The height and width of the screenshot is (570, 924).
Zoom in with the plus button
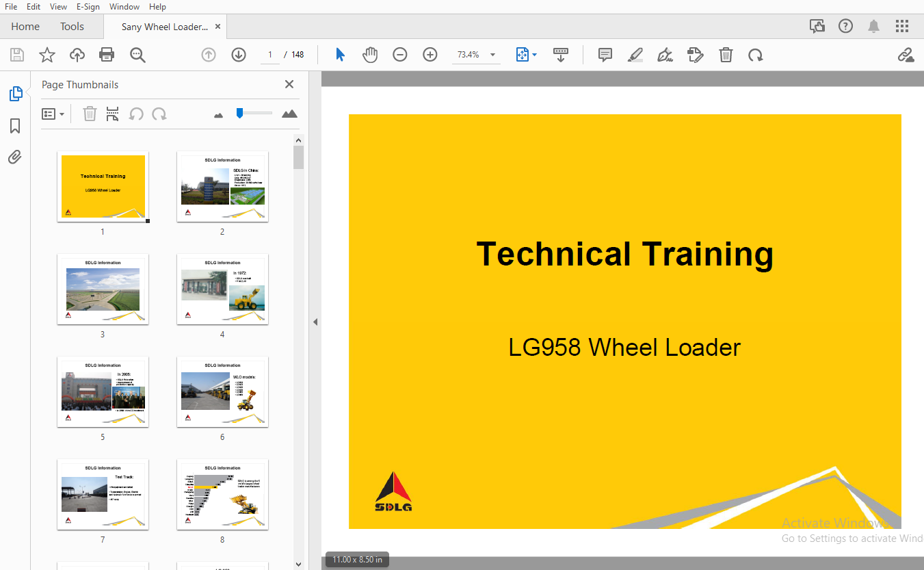tap(430, 55)
